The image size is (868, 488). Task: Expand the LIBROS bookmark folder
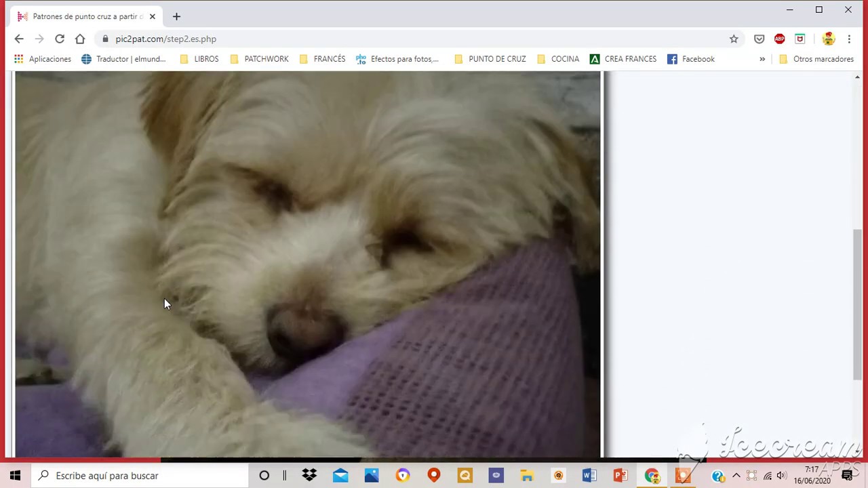point(199,59)
